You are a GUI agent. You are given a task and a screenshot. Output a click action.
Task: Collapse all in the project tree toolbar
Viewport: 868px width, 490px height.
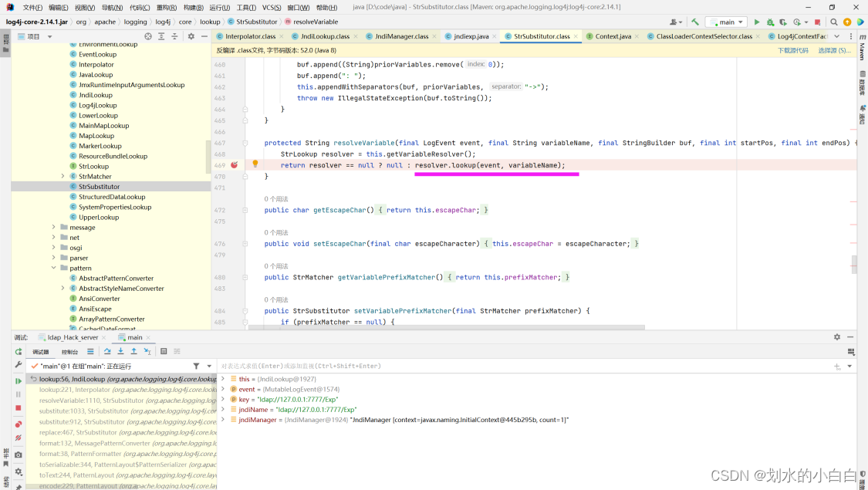click(x=174, y=36)
